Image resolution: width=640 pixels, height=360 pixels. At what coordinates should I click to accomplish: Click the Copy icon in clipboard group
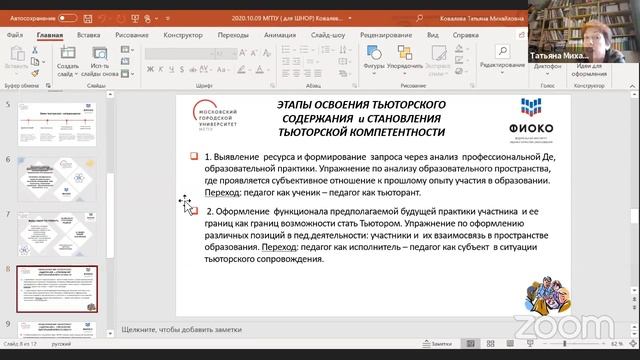tap(35, 62)
